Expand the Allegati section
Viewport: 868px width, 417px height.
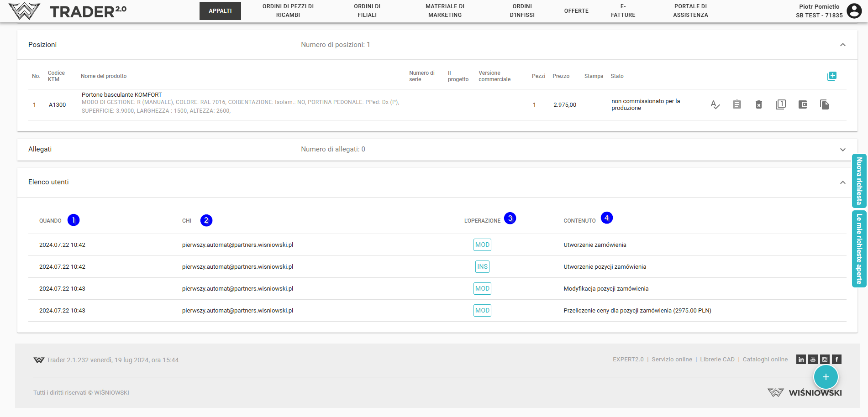coord(842,150)
